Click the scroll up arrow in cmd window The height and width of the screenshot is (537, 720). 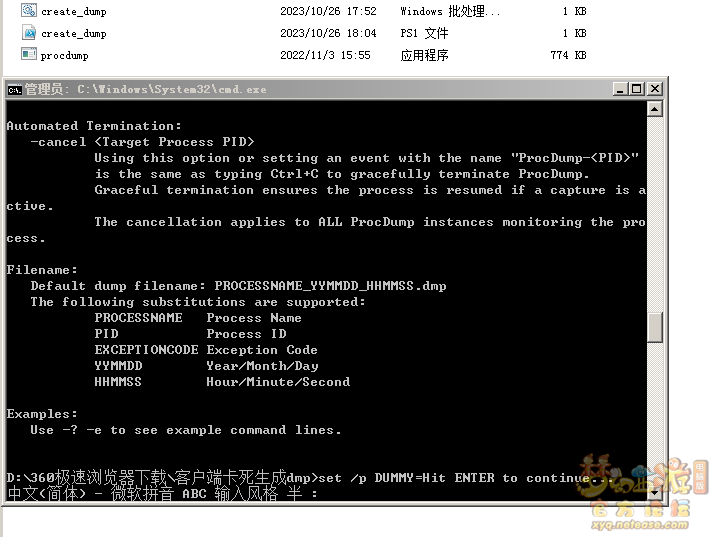[654, 109]
